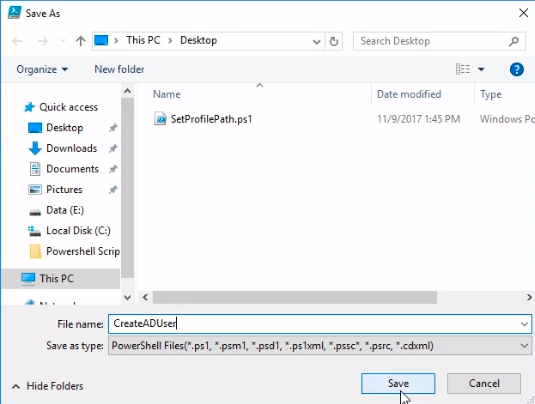Viewport: 535px width, 404px height.
Task: Click the This PC monitor icon in the sidebar
Action: pos(28,278)
